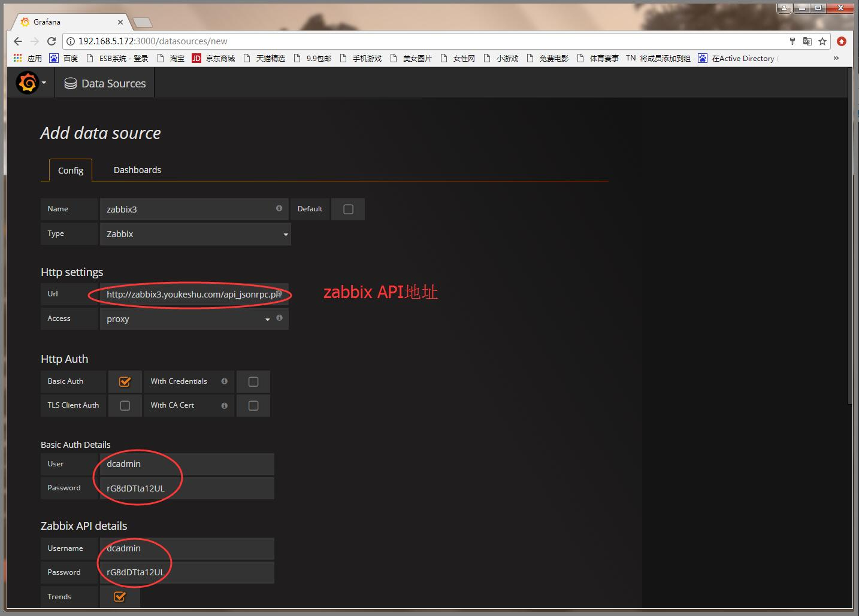Open the Data Sources navigation link
Viewport: 859px width, 616px height.
click(105, 84)
